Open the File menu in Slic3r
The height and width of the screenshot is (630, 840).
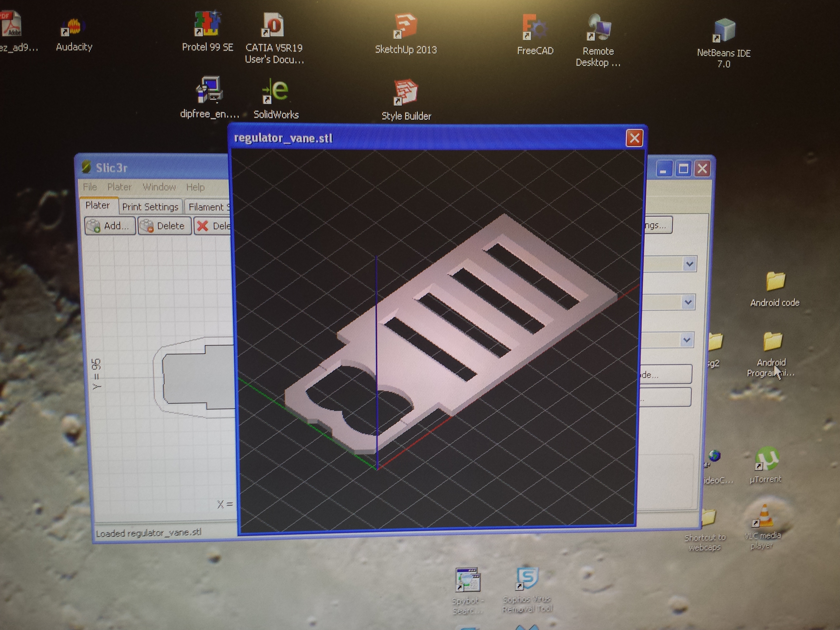tap(90, 187)
